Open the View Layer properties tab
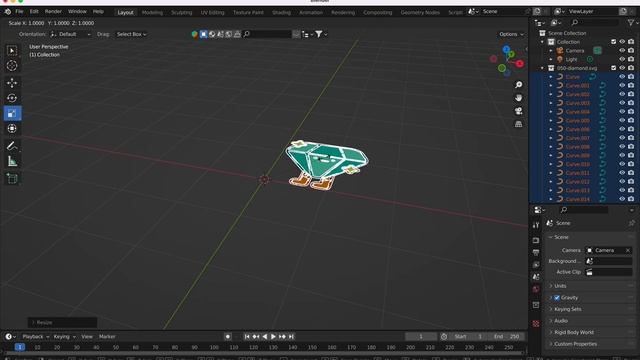Image resolution: width=640 pixels, height=360 pixels. coord(536,265)
